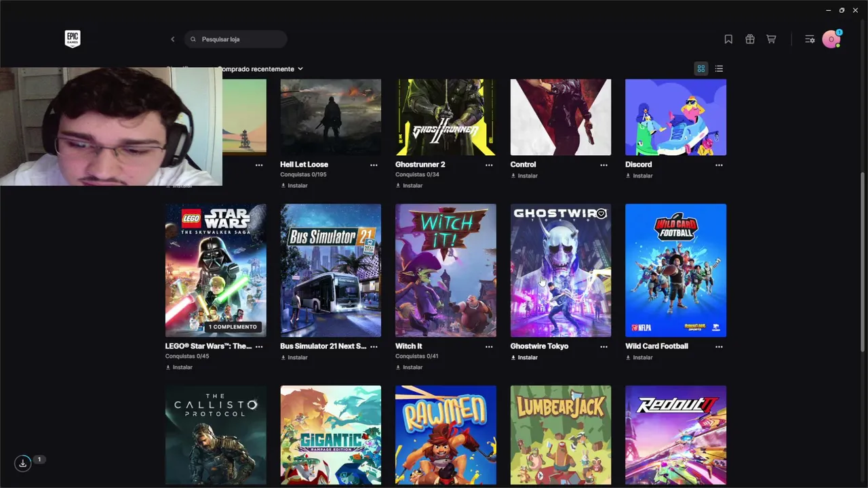Click 'Conquistas 0/195' under Hell Let Loose
The height and width of the screenshot is (488, 868).
304,175
